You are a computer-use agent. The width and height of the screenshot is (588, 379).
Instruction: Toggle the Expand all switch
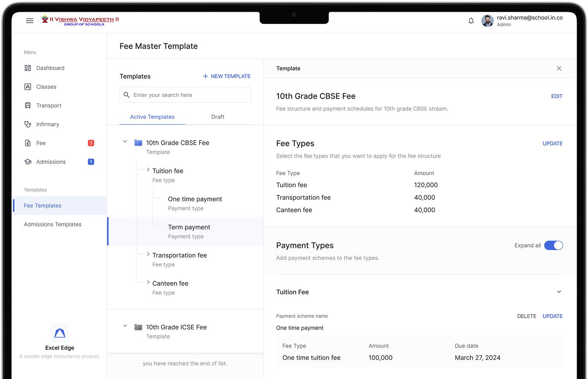click(554, 245)
